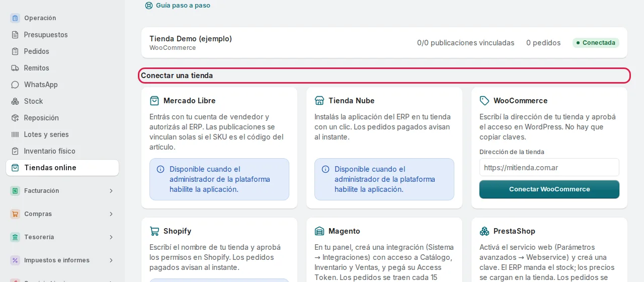Click the WhatsApp chat bubble icon
This screenshot has width=644, height=282.
pyautogui.click(x=15, y=85)
